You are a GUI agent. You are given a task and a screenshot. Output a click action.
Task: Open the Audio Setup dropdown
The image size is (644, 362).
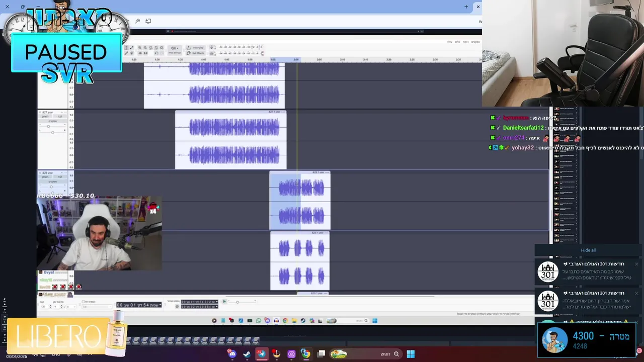[175, 50]
